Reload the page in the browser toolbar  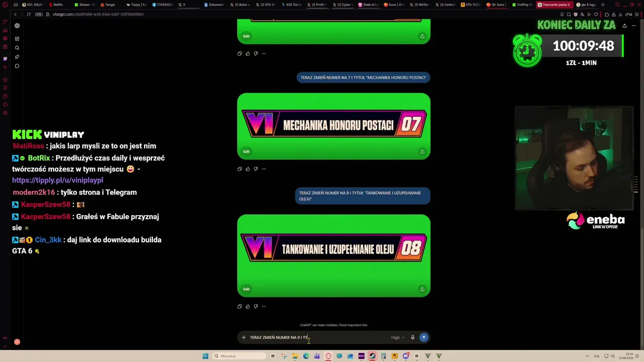(x=29, y=14)
